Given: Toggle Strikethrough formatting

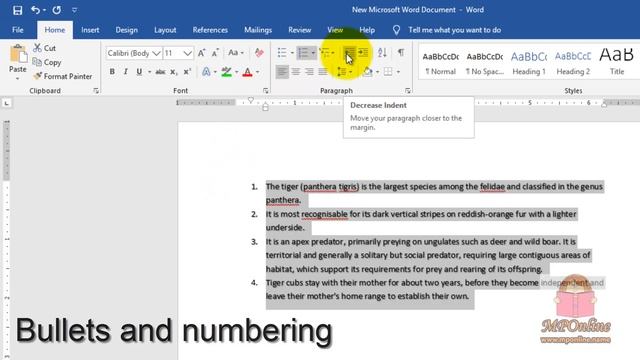Looking at the screenshot, I should (160, 72).
